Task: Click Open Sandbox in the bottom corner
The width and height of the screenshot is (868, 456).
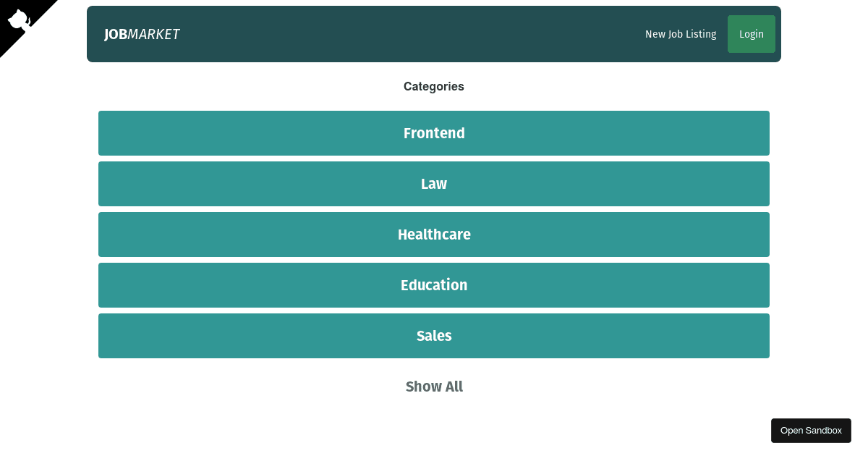Action: (x=811, y=430)
